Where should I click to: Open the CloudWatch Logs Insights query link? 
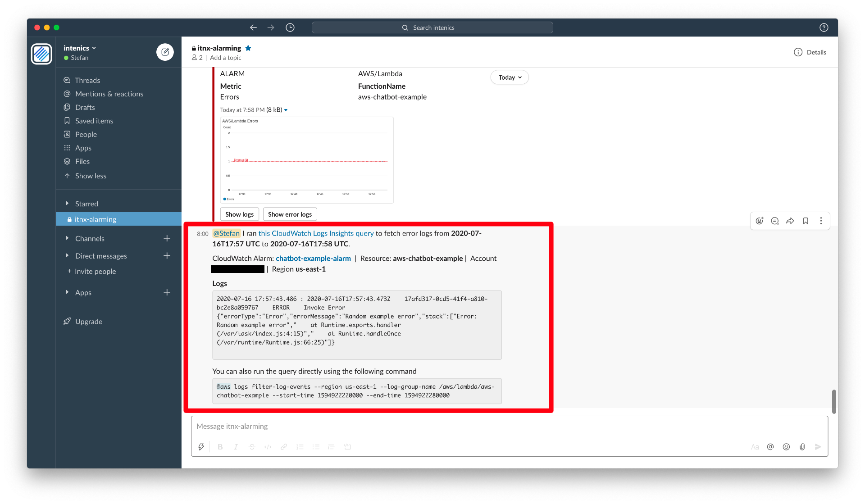pos(316,233)
